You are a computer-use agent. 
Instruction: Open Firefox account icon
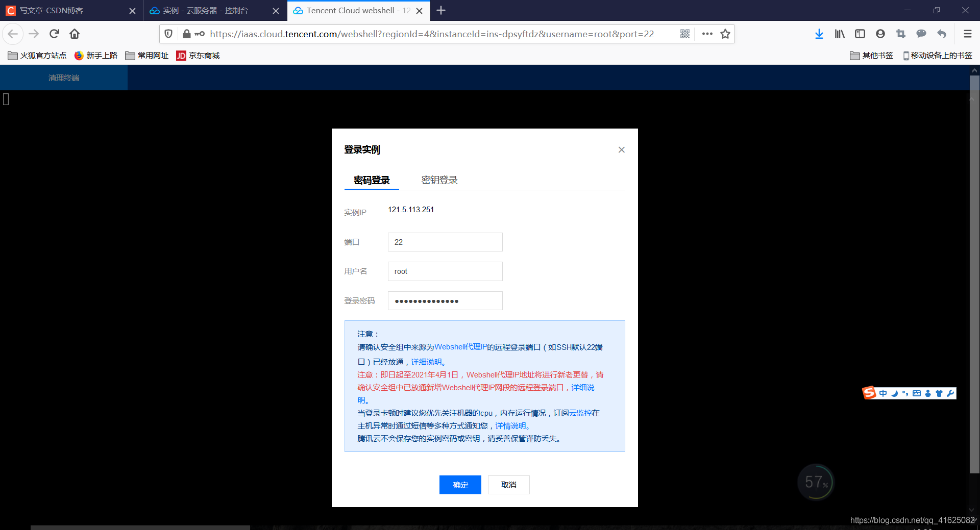[x=880, y=34]
